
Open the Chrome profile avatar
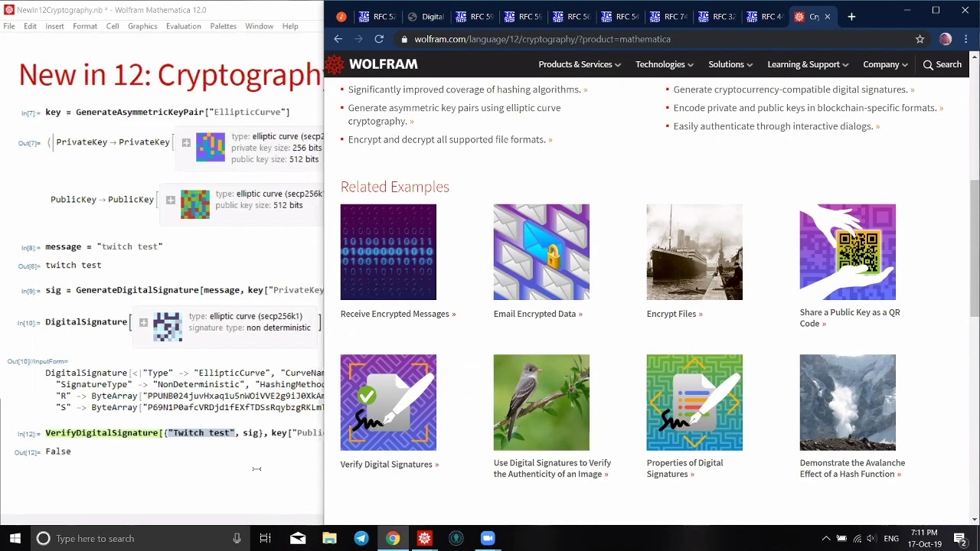[x=946, y=39]
